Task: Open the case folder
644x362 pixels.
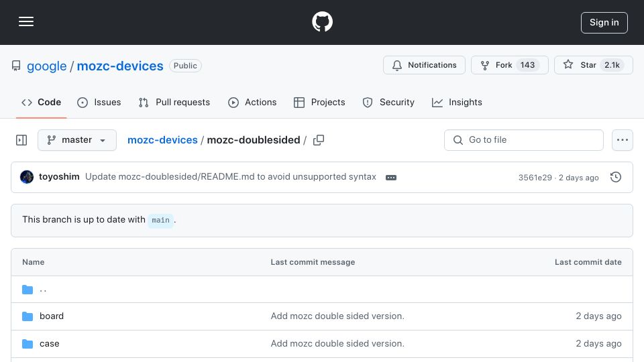Action: pos(49,343)
